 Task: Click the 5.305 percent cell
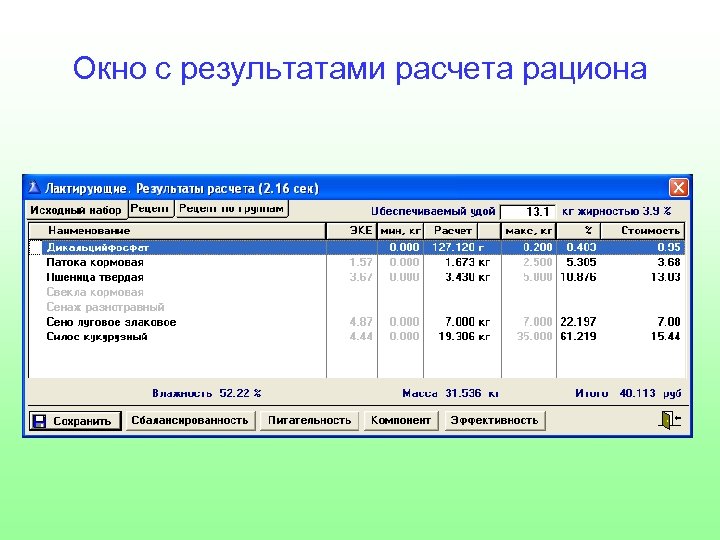click(581, 262)
